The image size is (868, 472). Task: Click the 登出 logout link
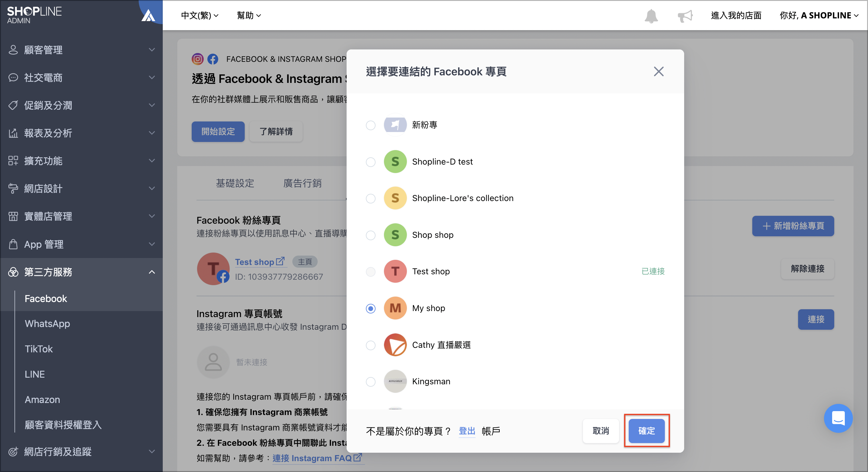click(467, 431)
